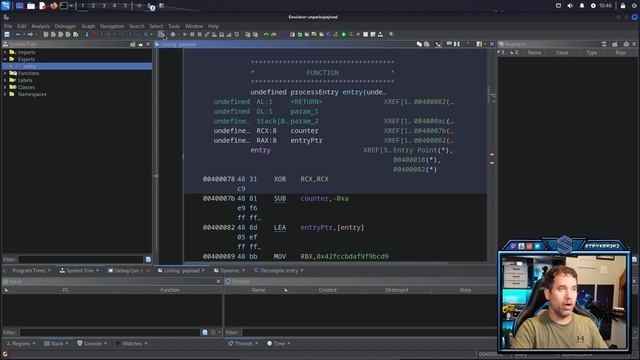This screenshot has width=640, height=360.
Task: Open the File menu
Action: pos(8,26)
